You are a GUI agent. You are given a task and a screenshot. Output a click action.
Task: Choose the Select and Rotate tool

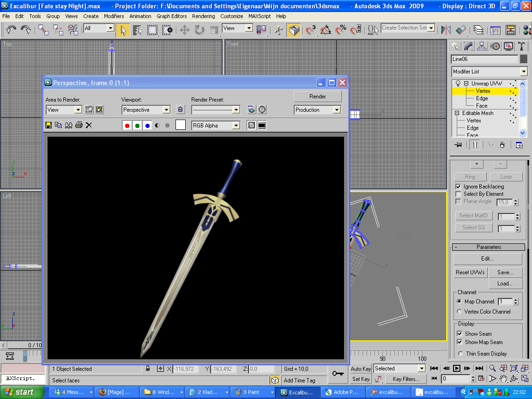click(199, 30)
